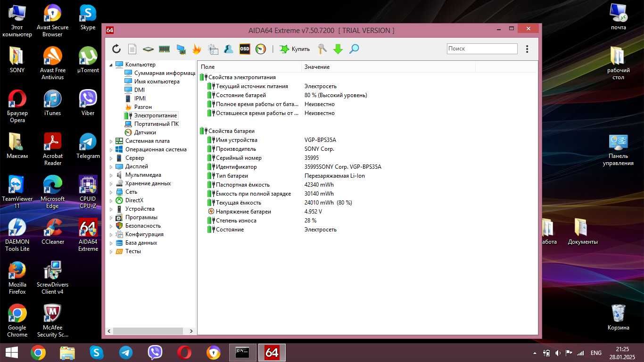The width and height of the screenshot is (644, 362).
Task: Select the Степень износа row
Action: pyautogui.click(x=368, y=221)
